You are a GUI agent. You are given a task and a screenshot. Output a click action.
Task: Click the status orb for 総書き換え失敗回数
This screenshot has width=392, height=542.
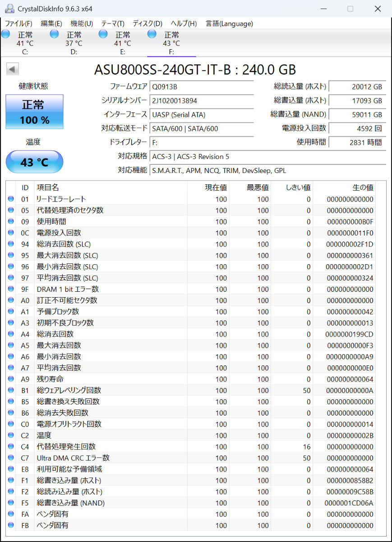[11, 402]
